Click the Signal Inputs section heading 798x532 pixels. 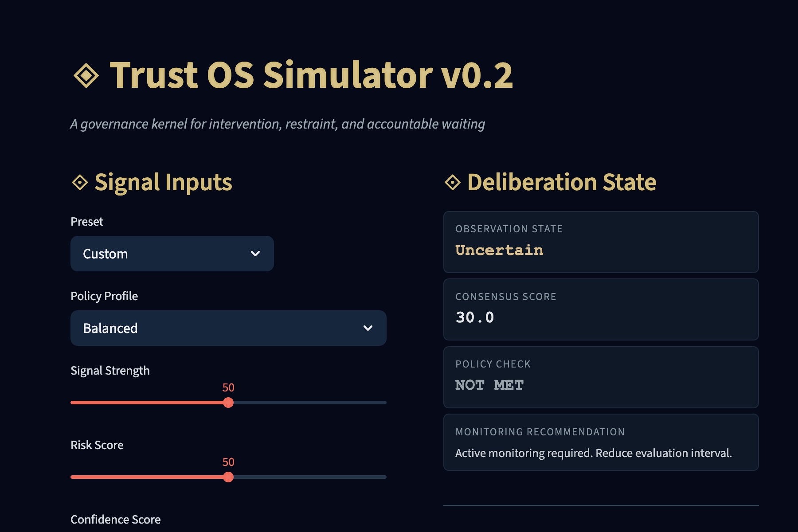coord(163,182)
